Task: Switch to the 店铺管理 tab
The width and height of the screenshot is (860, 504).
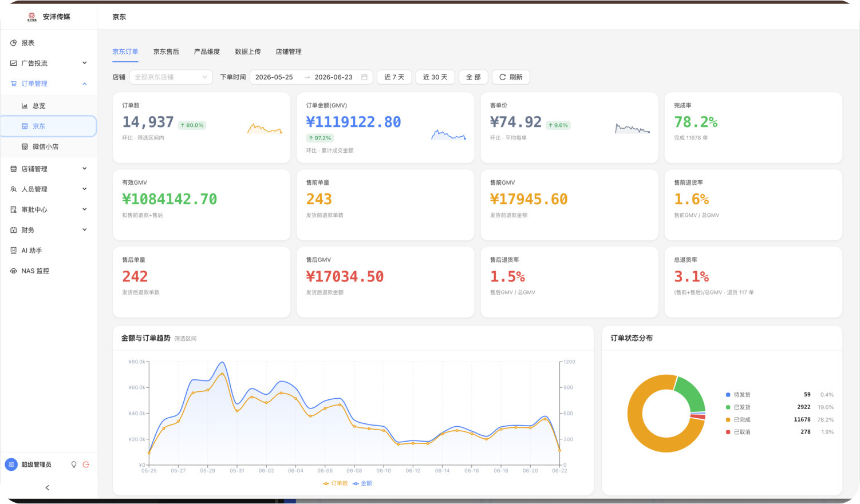Action: pyautogui.click(x=289, y=51)
